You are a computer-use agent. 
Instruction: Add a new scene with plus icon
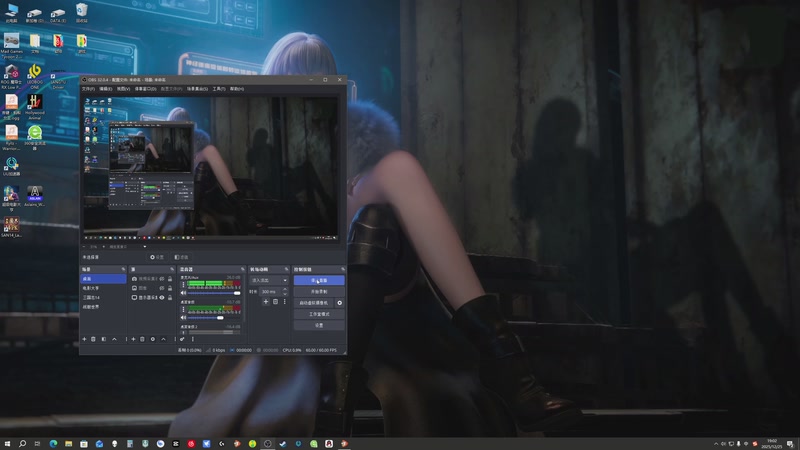point(84,339)
